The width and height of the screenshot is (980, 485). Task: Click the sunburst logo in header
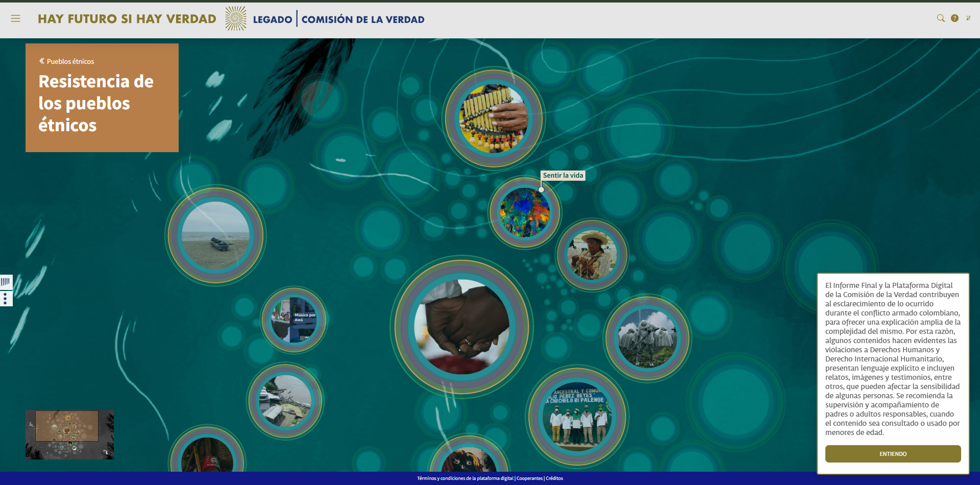coord(236,19)
